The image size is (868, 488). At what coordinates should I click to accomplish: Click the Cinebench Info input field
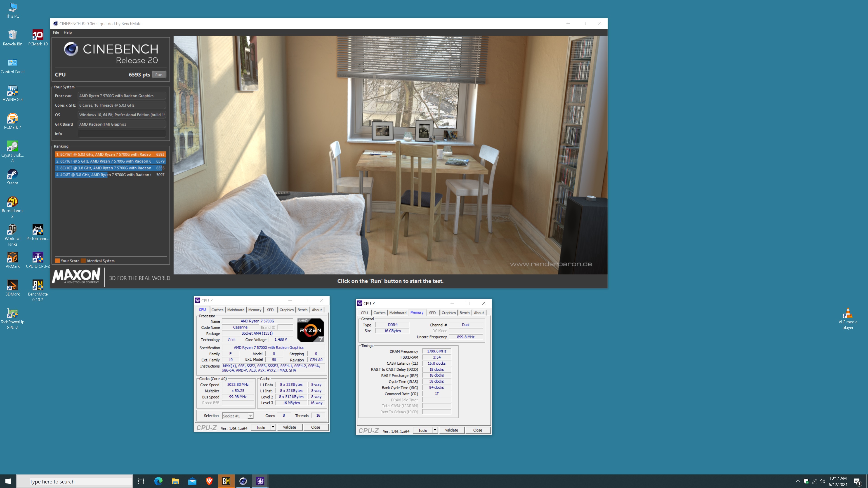coord(122,134)
